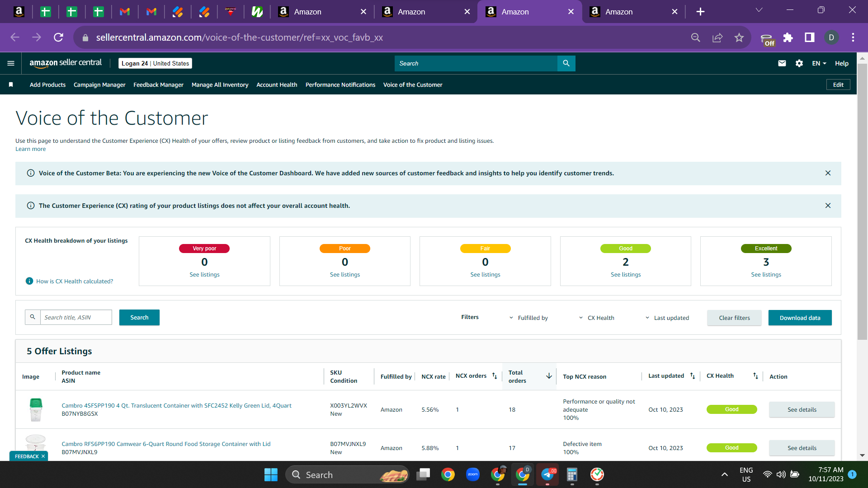Toggle the browser side panel icon

(810, 38)
